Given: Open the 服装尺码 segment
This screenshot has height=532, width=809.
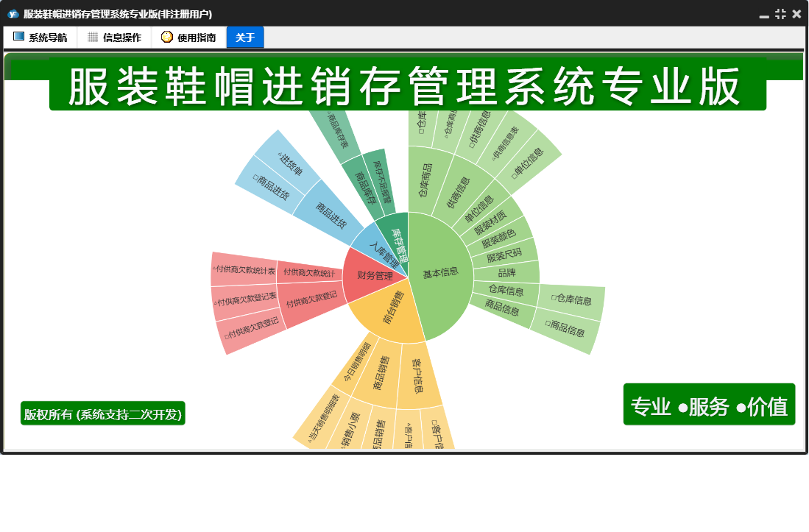Looking at the screenshot, I should coord(504,255).
